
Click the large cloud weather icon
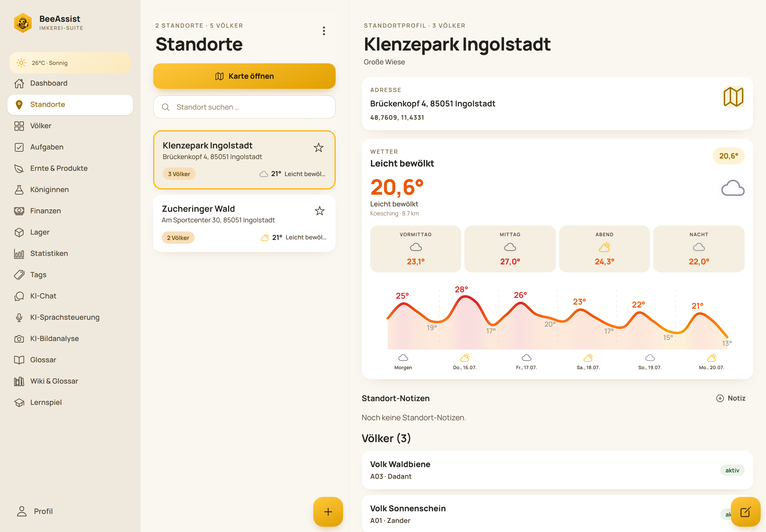coord(733,188)
